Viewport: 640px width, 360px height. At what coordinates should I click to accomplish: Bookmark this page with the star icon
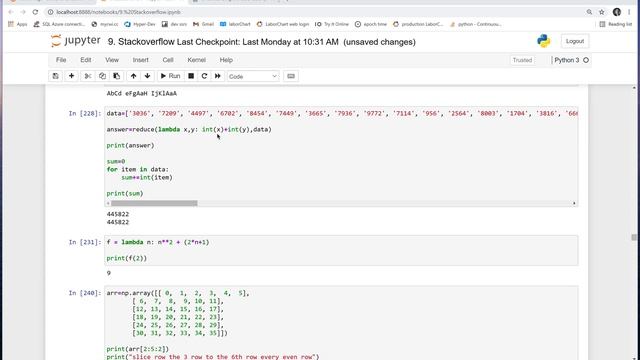click(602, 12)
